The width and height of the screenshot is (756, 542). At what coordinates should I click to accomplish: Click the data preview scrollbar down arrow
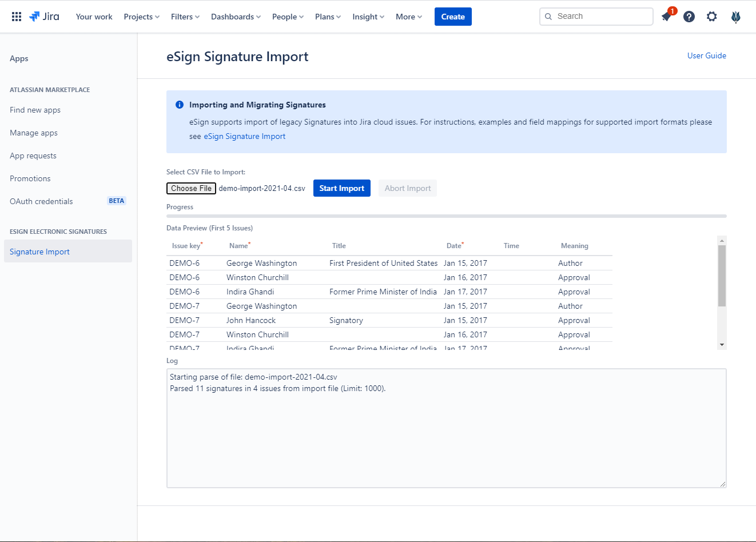722,345
